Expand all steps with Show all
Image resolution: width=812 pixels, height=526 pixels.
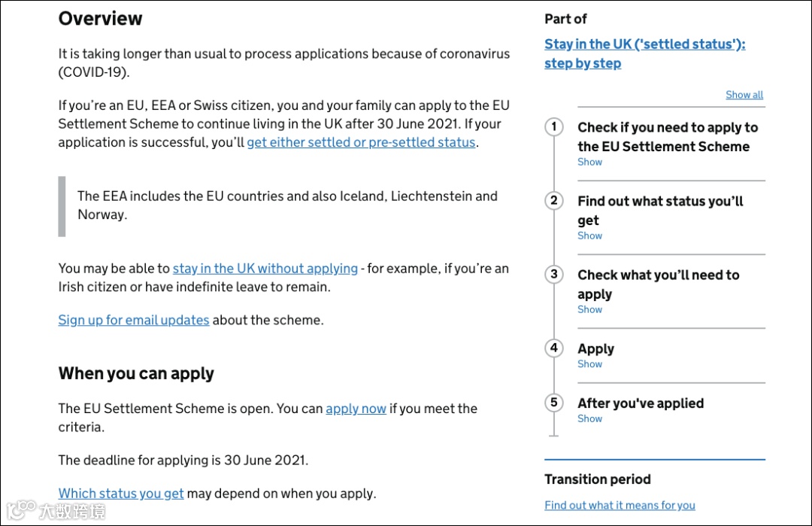[744, 95]
